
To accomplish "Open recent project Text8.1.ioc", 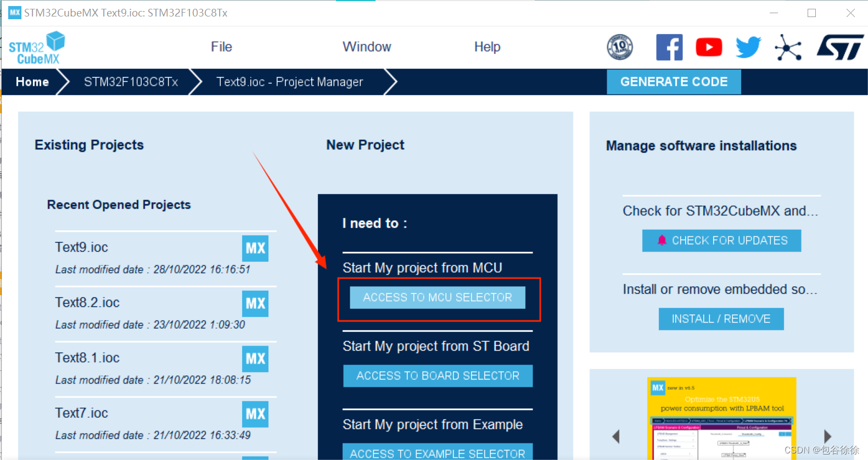I will click(x=87, y=358).
